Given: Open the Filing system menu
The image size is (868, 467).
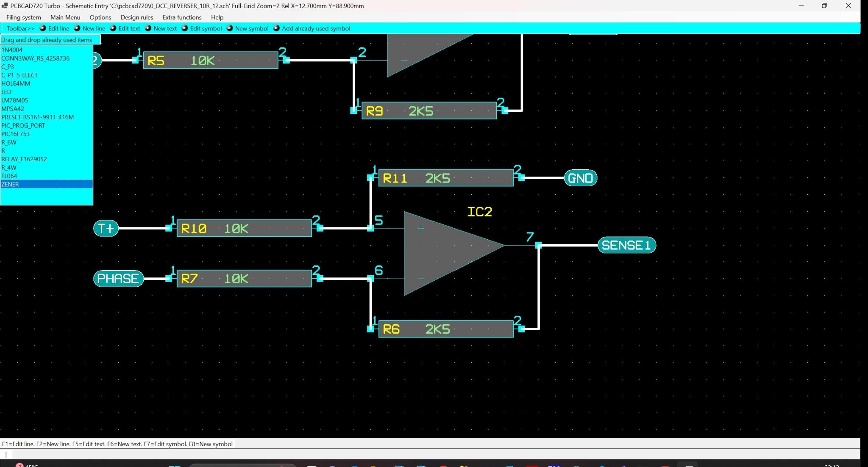Looking at the screenshot, I should point(24,17).
